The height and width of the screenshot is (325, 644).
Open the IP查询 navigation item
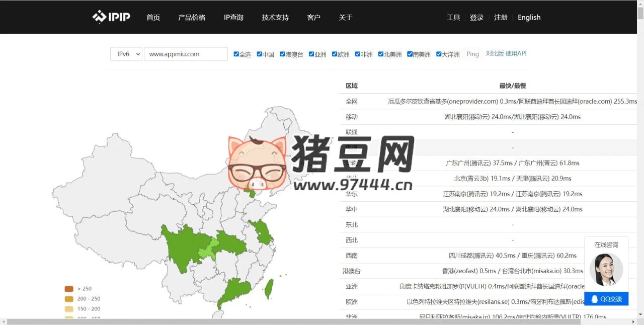(233, 17)
